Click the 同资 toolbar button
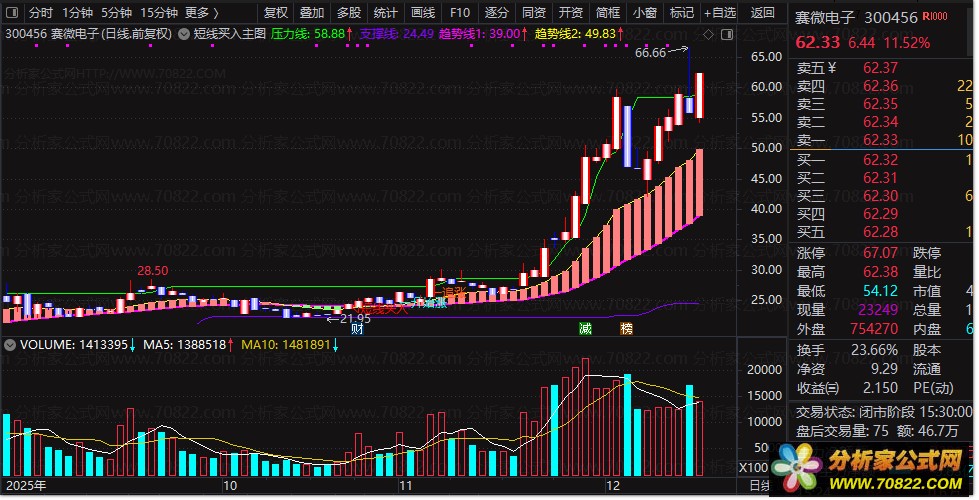The height and width of the screenshot is (500, 979). click(x=534, y=12)
